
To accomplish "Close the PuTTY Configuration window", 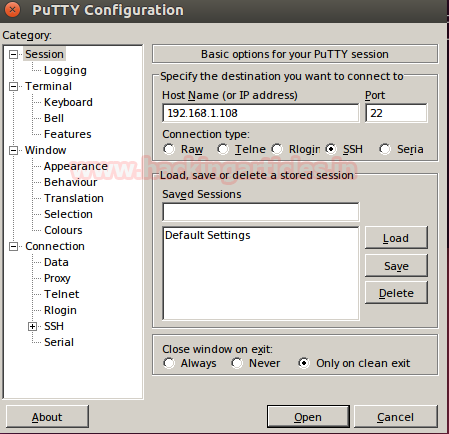I will [13, 10].
